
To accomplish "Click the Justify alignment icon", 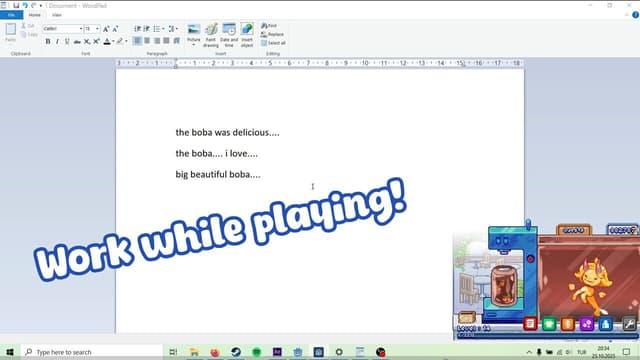I will tap(167, 41).
